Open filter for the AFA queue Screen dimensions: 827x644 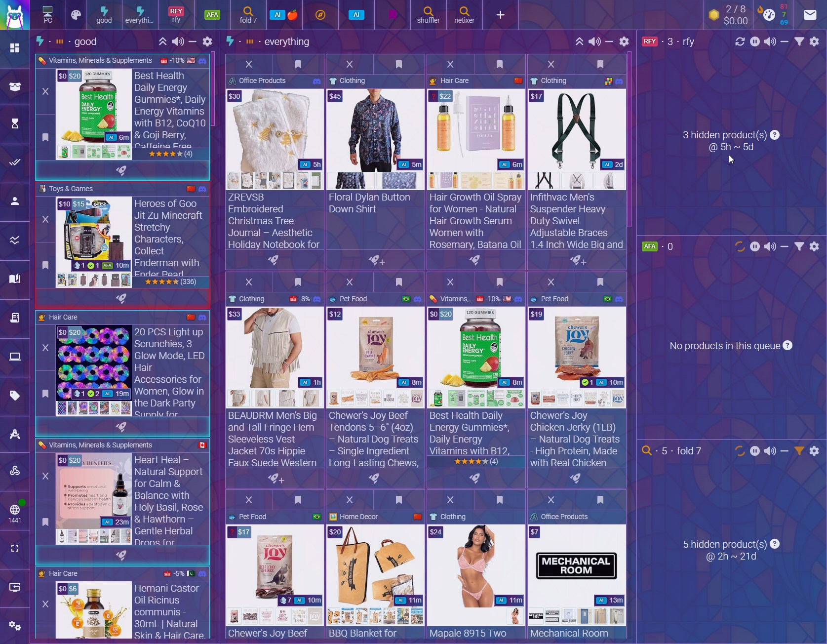click(799, 246)
